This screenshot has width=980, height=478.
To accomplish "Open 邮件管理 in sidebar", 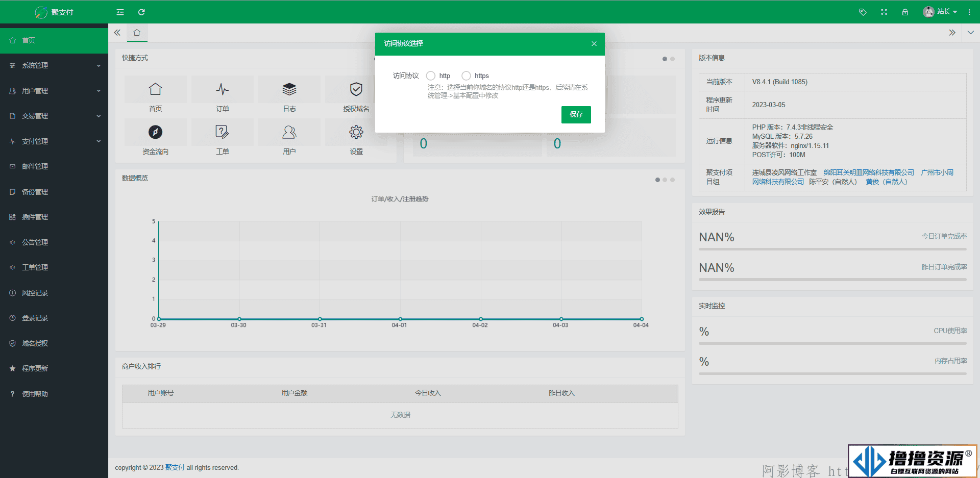I will click(x=54, y=166).
